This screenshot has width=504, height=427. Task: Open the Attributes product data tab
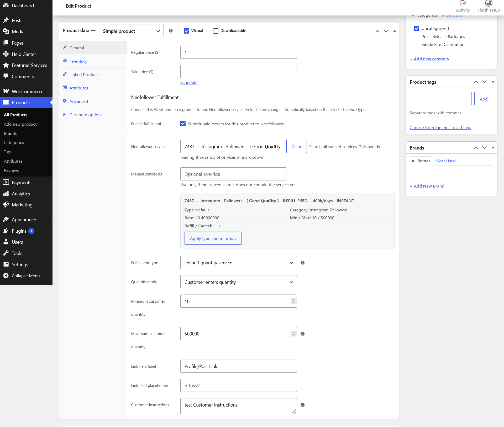pyautogui.click(x=93, y=88)
